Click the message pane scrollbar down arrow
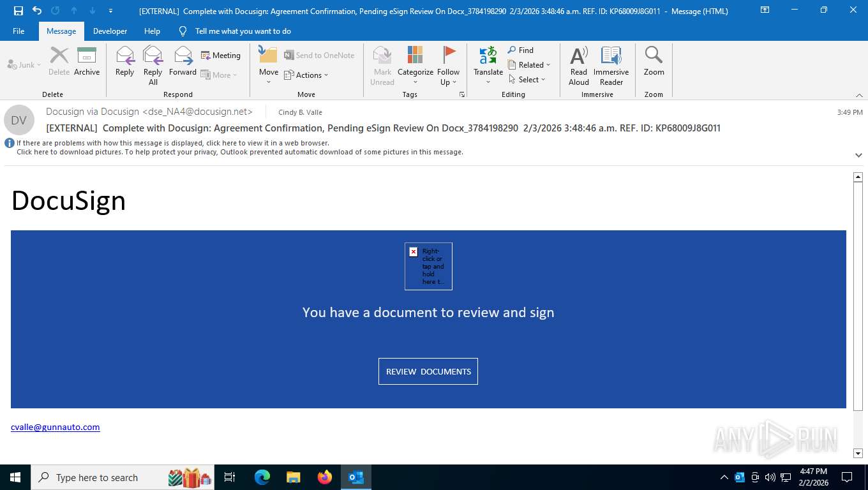This screenshot has height=490, width=868. 858,453
